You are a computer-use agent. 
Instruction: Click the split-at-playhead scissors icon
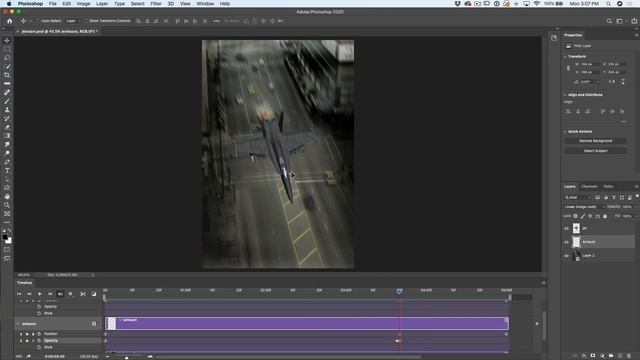[83, 294]
